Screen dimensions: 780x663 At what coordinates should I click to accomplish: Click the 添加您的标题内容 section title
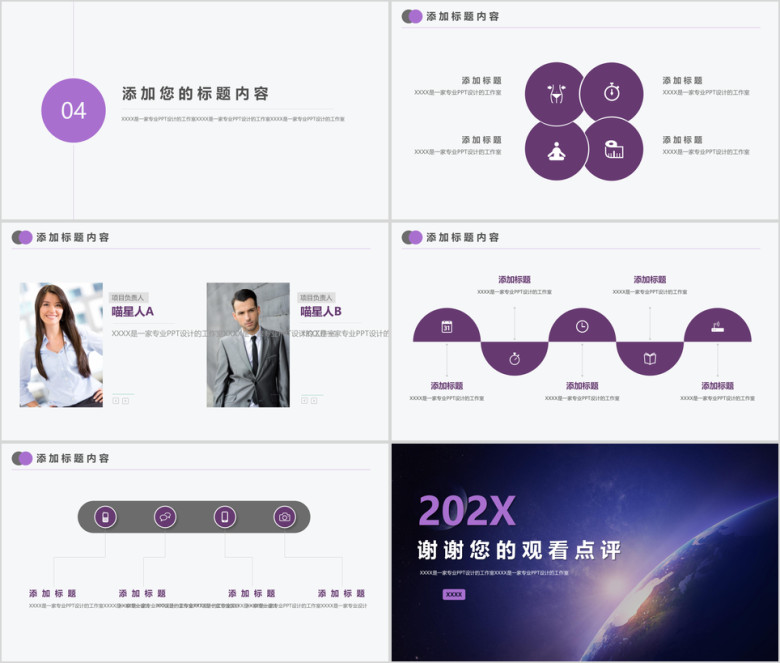[195, 94]
